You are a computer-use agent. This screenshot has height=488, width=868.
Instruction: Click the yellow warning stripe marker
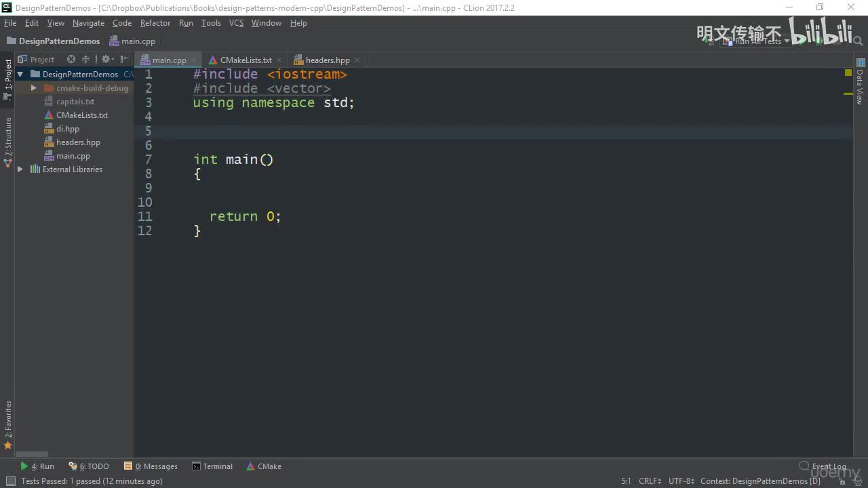848,94
